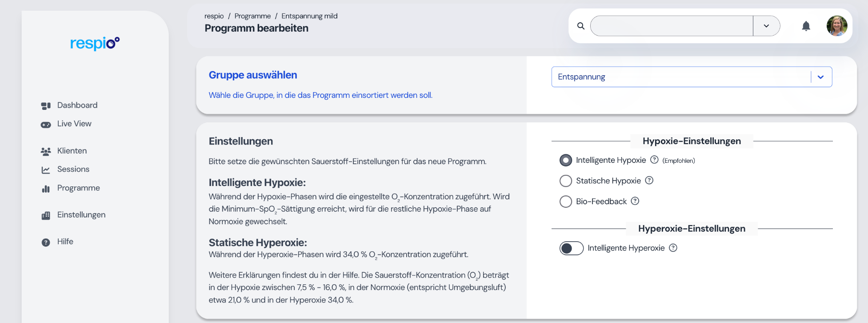868x323 pixels.
Task: Open help for Intelligente Hypoxie
Action: (654, 160)
